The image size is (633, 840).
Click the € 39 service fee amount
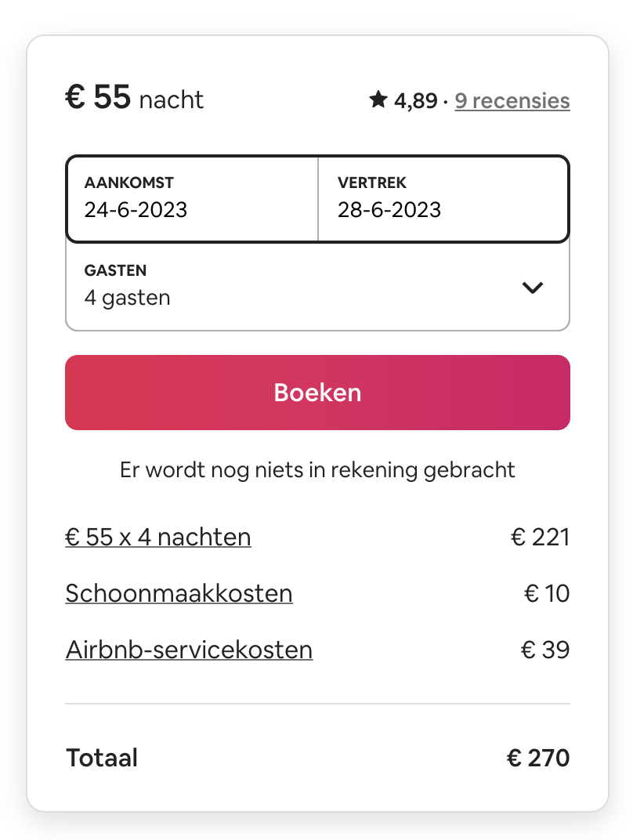tap(544, 650)
